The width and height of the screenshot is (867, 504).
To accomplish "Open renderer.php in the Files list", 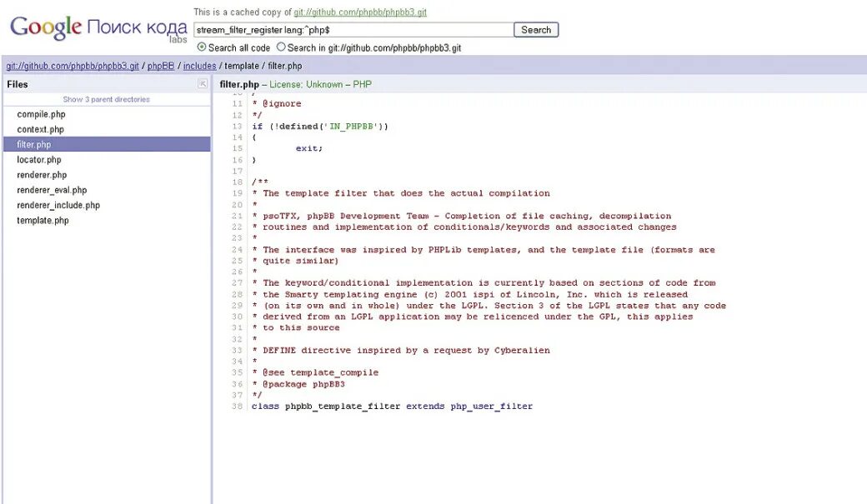I will point(42,175).
